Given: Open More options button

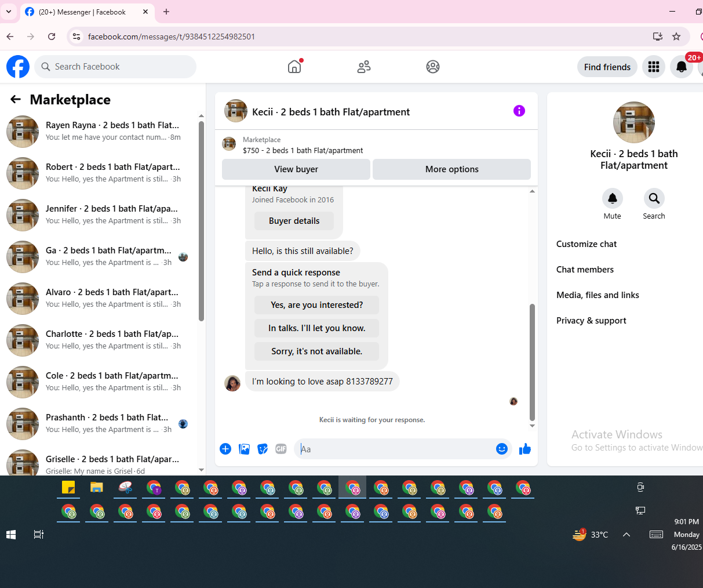Looking at the screenshot, I should (451, 169).
